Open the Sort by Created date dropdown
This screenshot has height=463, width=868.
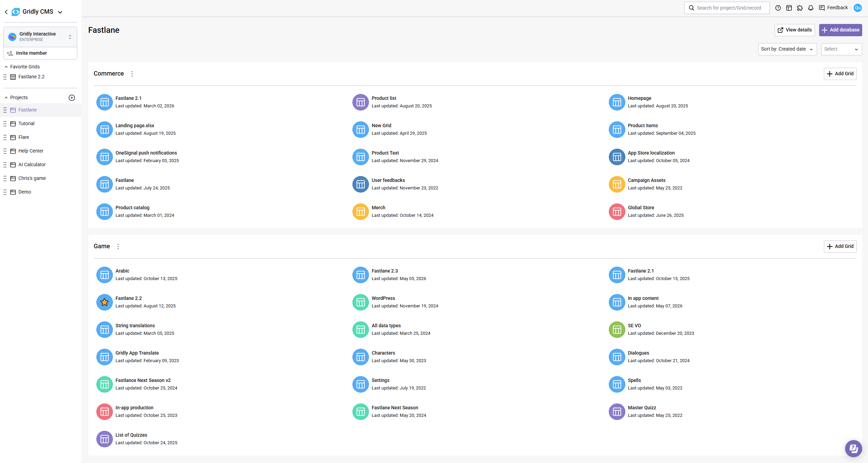[x=787, y=49]
